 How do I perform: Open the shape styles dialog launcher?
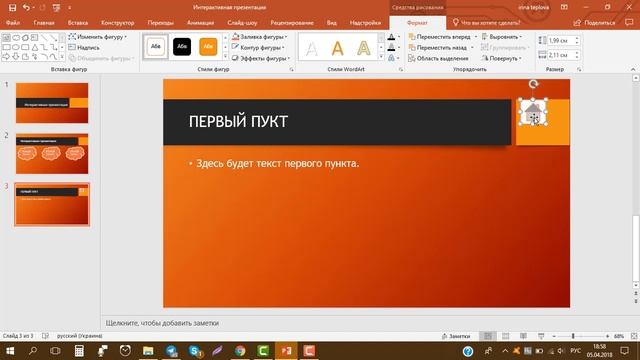[291, 70]
